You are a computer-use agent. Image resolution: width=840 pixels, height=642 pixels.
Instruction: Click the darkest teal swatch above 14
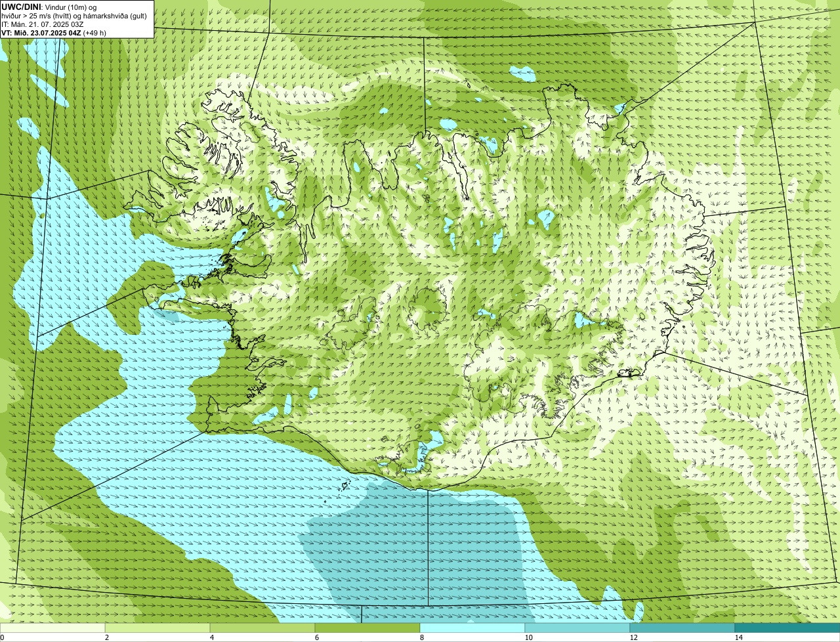tap(787, 628)
